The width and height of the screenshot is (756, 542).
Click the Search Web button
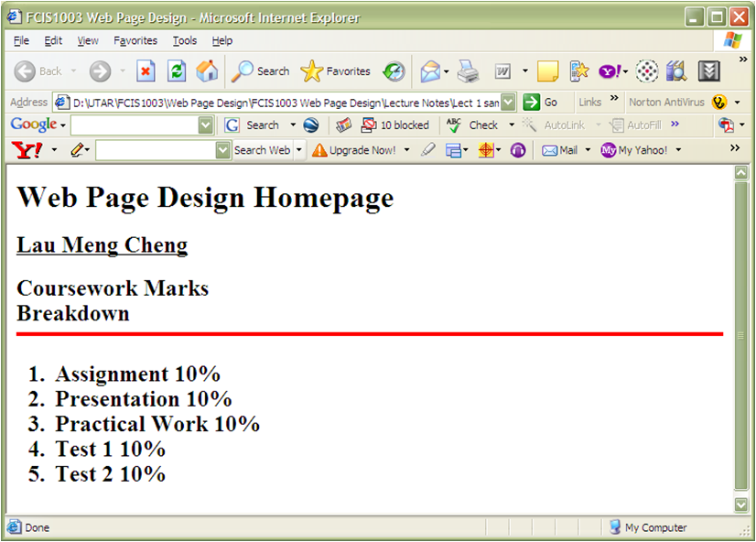pyautogui.click(x=262, y=150)
